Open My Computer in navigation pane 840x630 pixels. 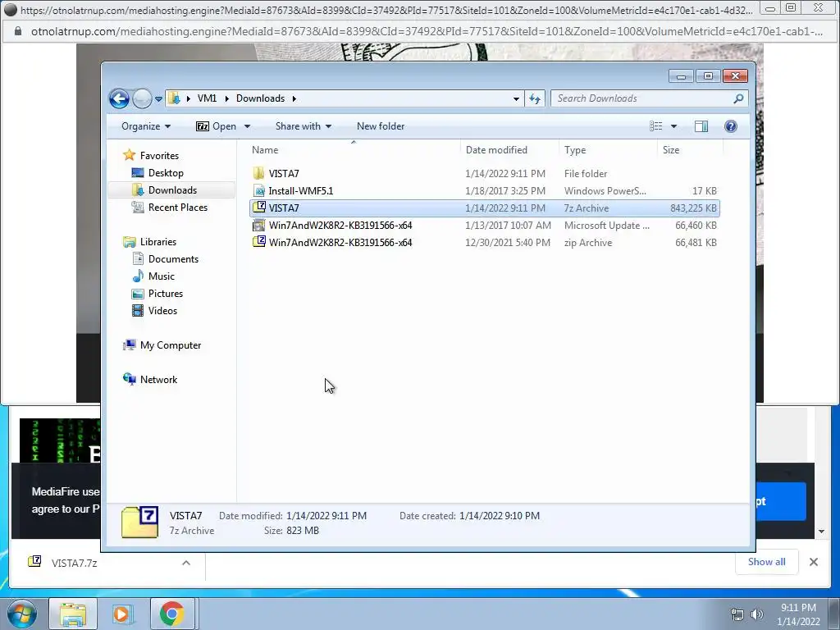(171, 345)
